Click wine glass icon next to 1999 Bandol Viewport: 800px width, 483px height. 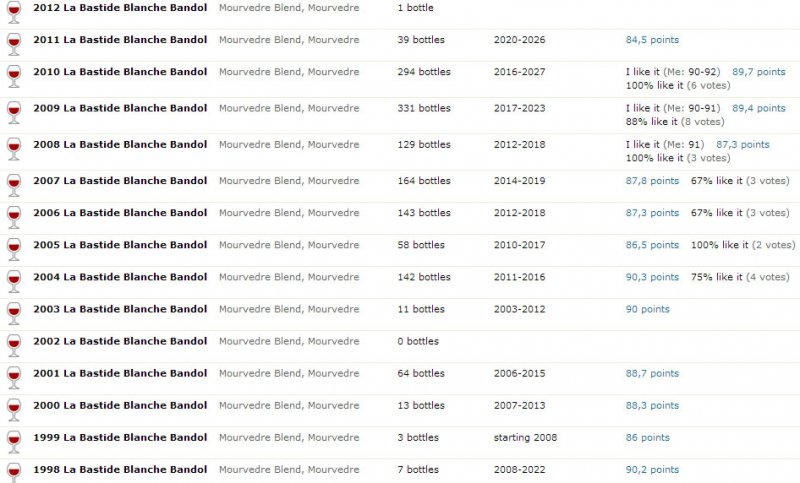[x=14, y=442]
